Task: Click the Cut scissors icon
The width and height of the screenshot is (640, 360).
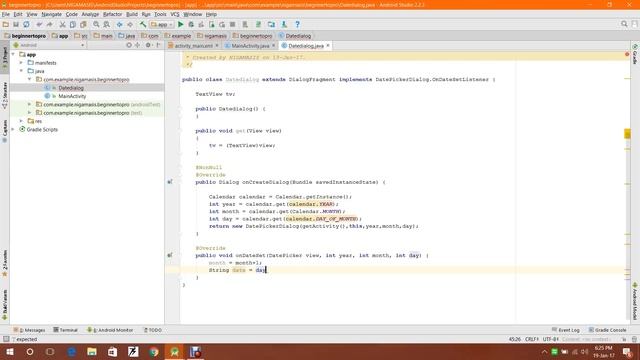Action: (62, 24)
